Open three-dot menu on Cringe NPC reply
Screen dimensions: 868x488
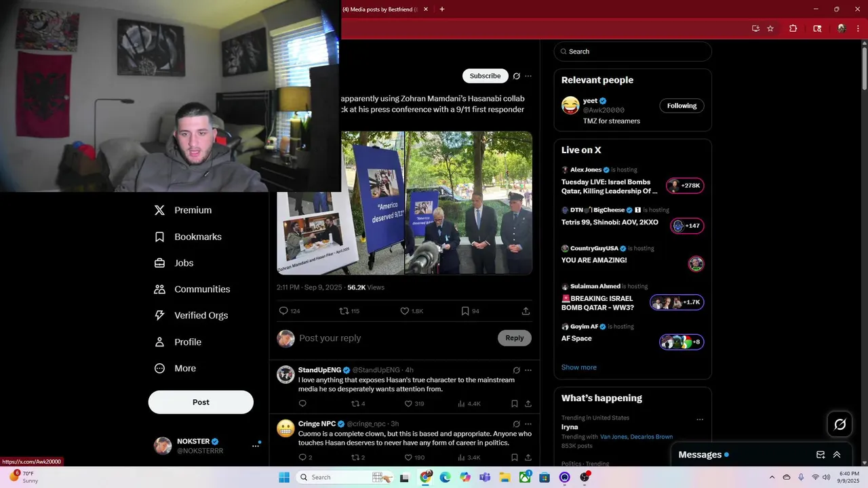[x=528, y=424]
